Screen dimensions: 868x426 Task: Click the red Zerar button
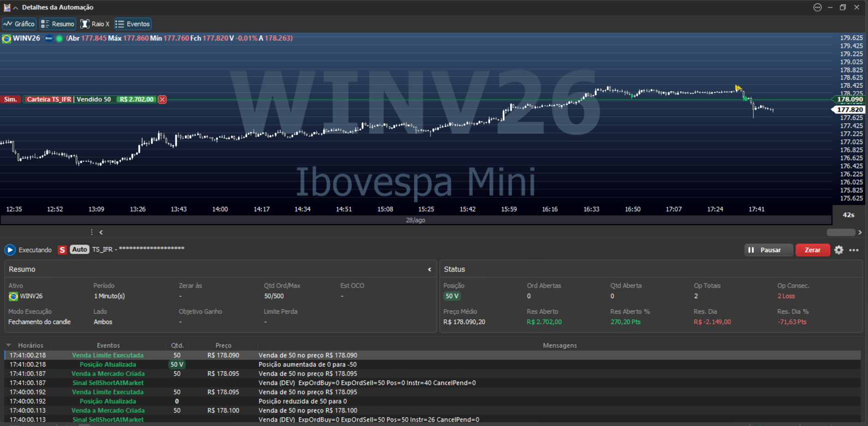[x=813, y=250]
